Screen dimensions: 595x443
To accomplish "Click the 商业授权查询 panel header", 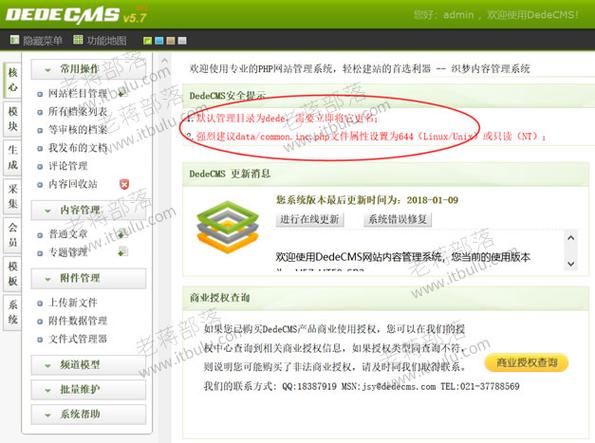I will point(386,298).
